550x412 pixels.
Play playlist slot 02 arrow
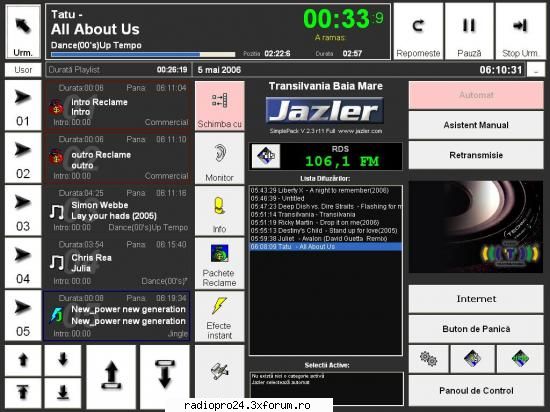[x=23, y=158]
